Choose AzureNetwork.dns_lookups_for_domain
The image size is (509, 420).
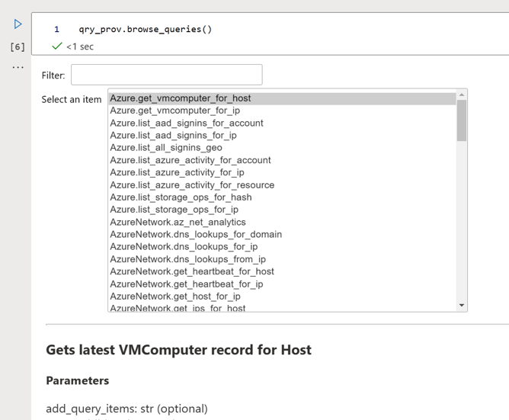click(x=195, y=235)
